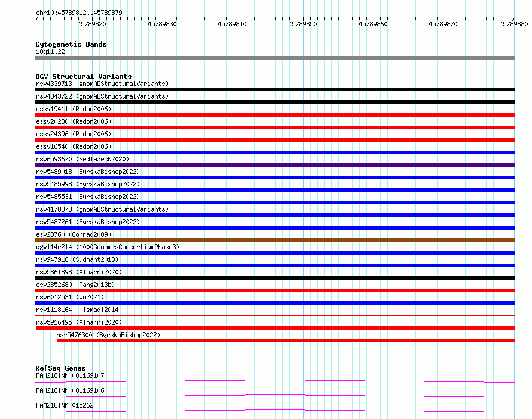532x419 pixels.
Task: Click the blue bar under nsv5489018
Action: (x=275, y=178)
